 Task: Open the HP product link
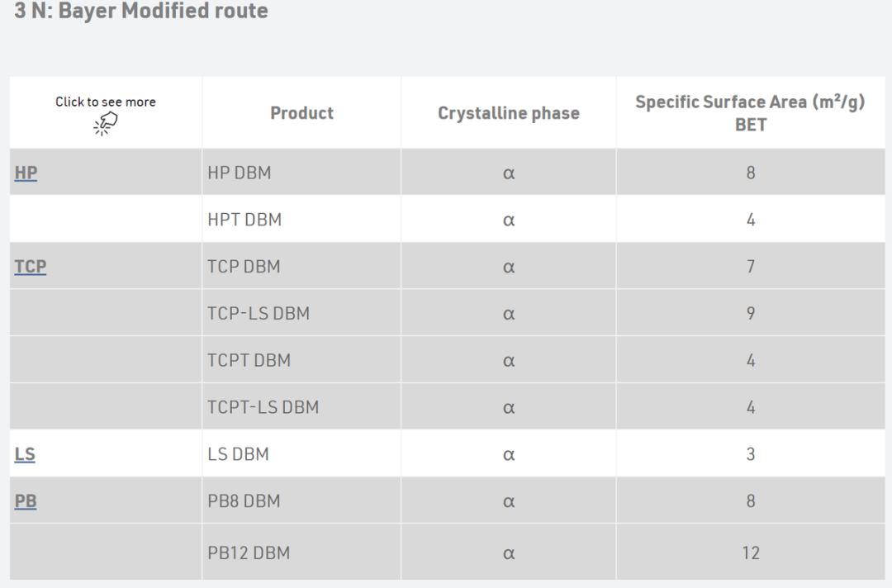tap(26, 173)
